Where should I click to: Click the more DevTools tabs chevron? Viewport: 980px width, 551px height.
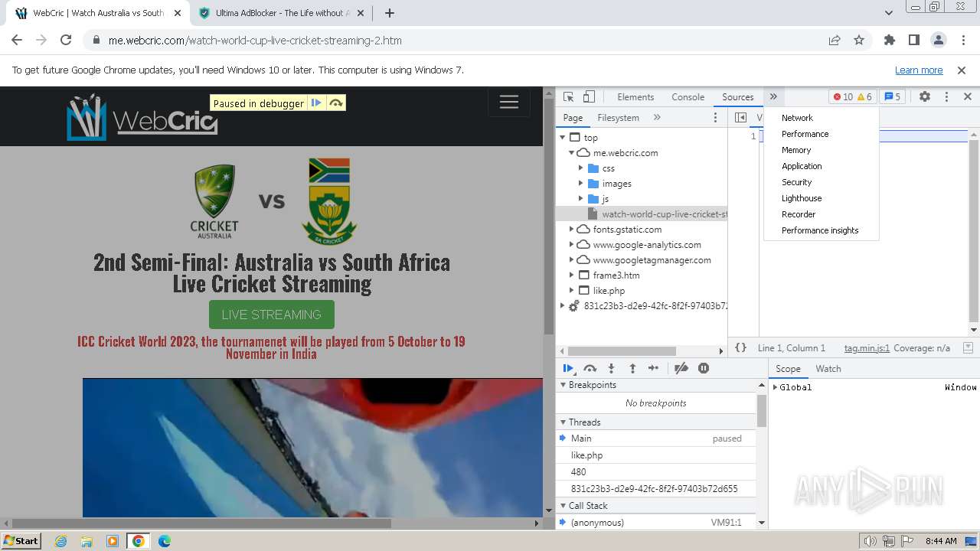tap(773, 97)
